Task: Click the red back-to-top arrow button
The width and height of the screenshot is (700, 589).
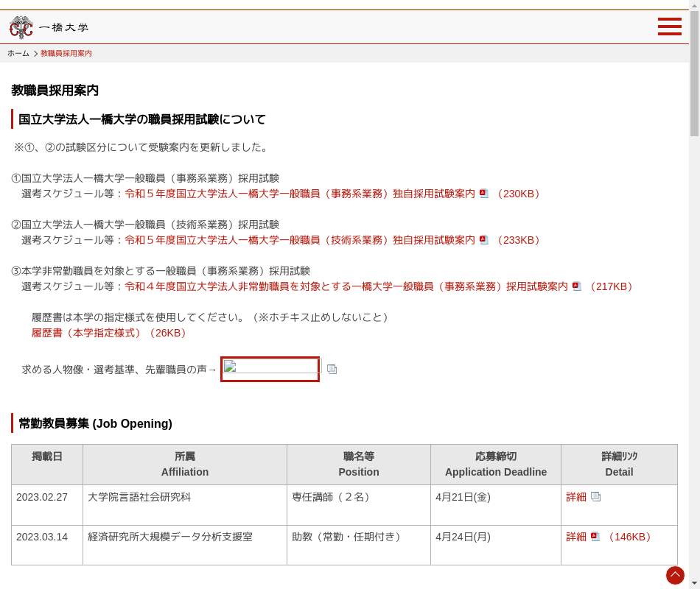Action: tap(675, 575)
